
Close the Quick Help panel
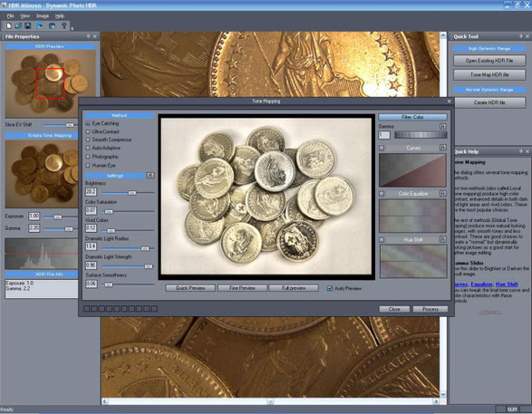point(527,151)
